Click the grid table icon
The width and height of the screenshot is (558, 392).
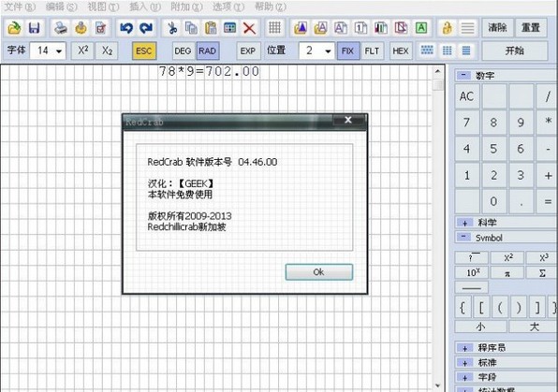pos(274,28)
